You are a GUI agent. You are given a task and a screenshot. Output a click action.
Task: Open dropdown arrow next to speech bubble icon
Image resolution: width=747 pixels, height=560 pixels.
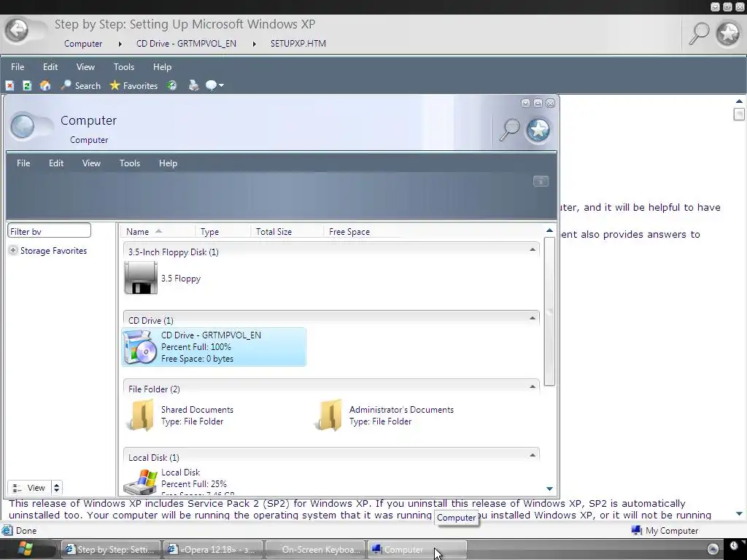(222, 86)
